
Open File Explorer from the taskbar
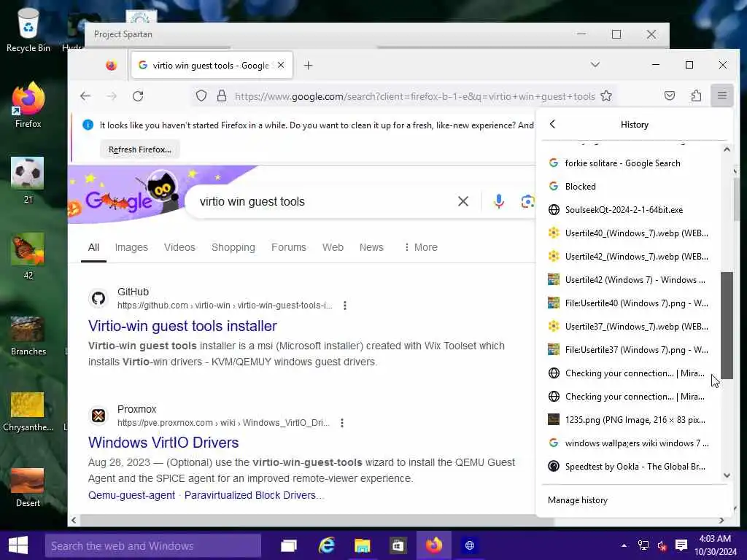[362, 545]
